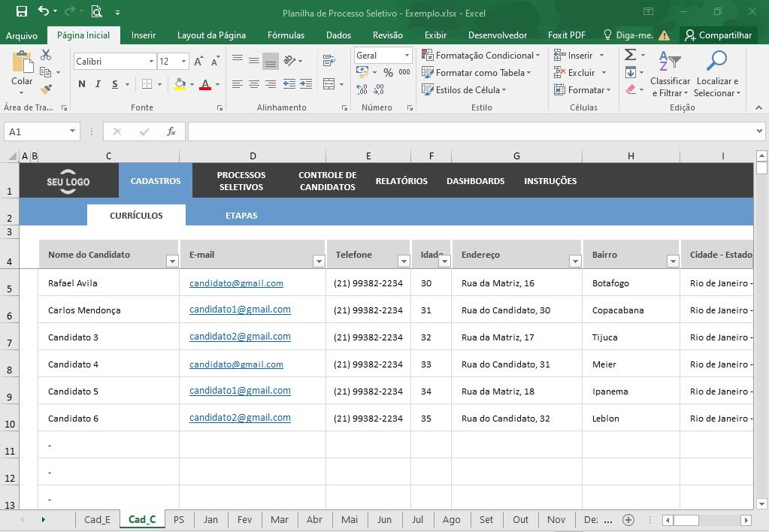Switch to the Inserir ribbon tab

[144, 35]
